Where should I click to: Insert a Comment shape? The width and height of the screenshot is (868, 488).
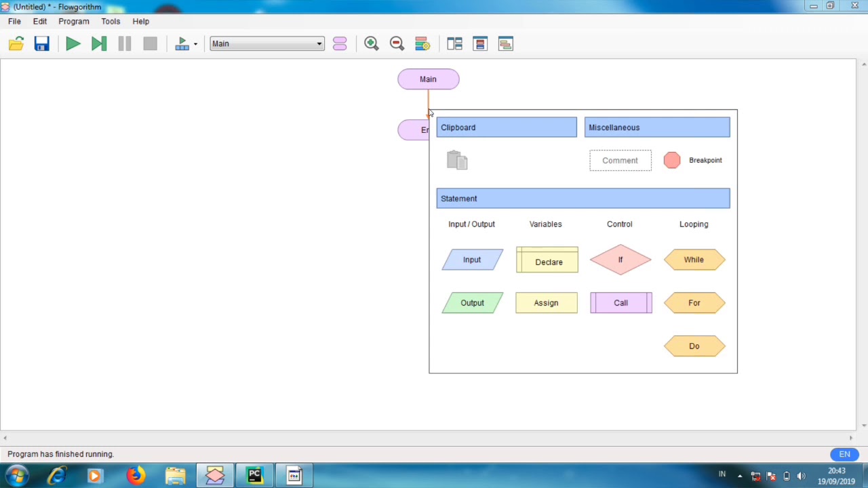pos(620,161)
